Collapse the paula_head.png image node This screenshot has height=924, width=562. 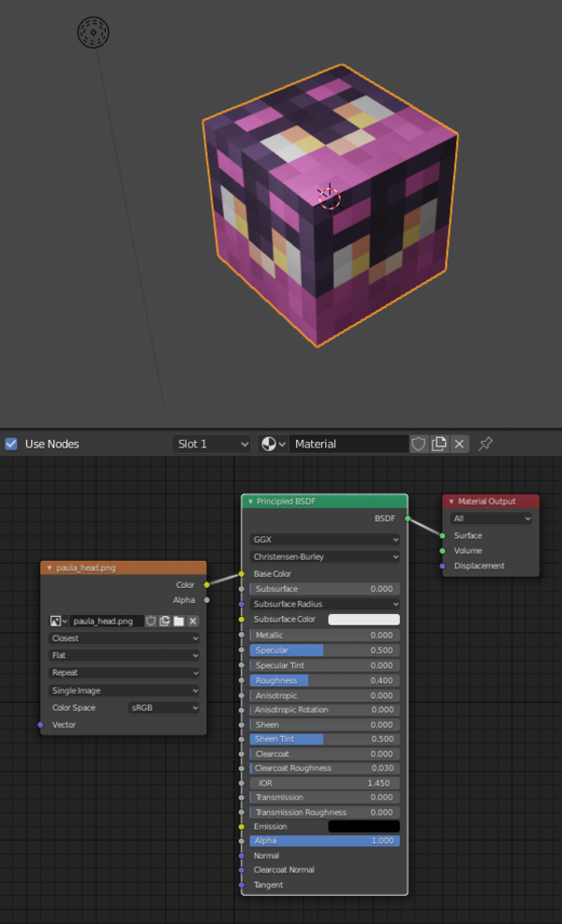50,568
